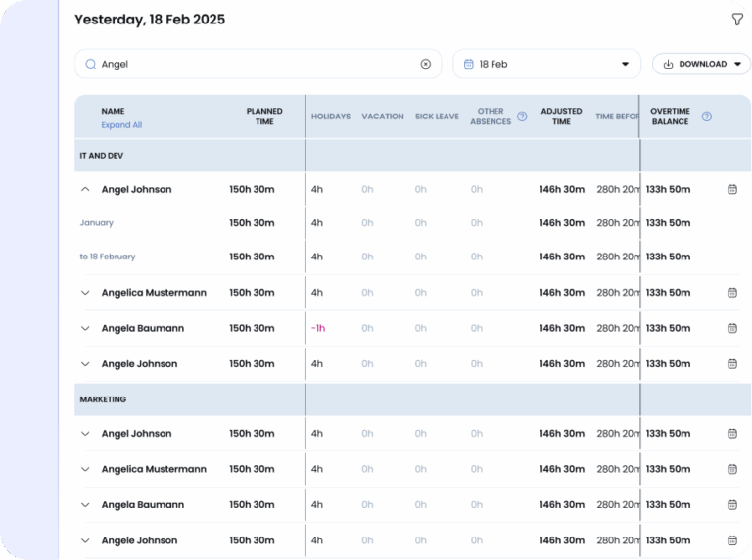Expand Angelica Mustermann row under Marketing
The width and height of the screenshot is (752, 560).
point(85,470)
